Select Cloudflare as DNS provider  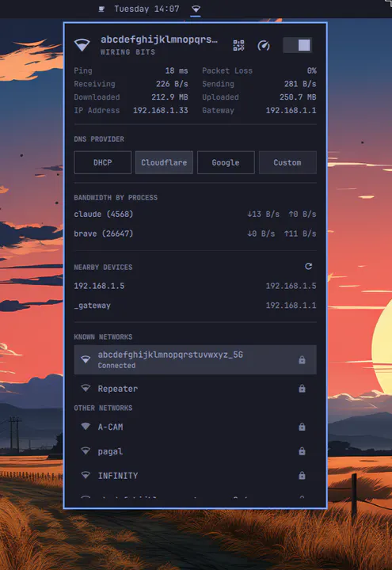click(164, 162)
